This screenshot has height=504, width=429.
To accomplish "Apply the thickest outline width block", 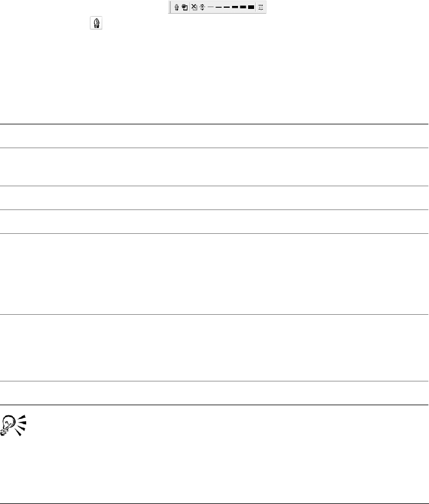I will click(x=251, y=7).
